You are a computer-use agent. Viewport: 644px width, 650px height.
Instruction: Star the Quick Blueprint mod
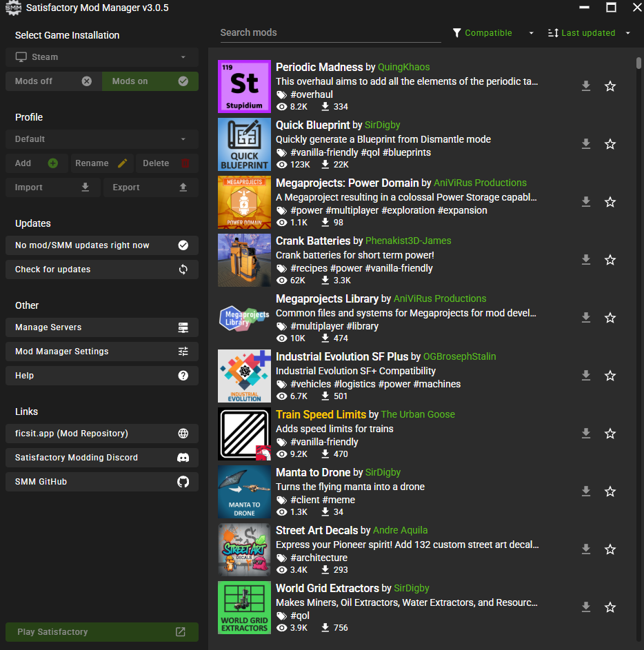point(610,144)
